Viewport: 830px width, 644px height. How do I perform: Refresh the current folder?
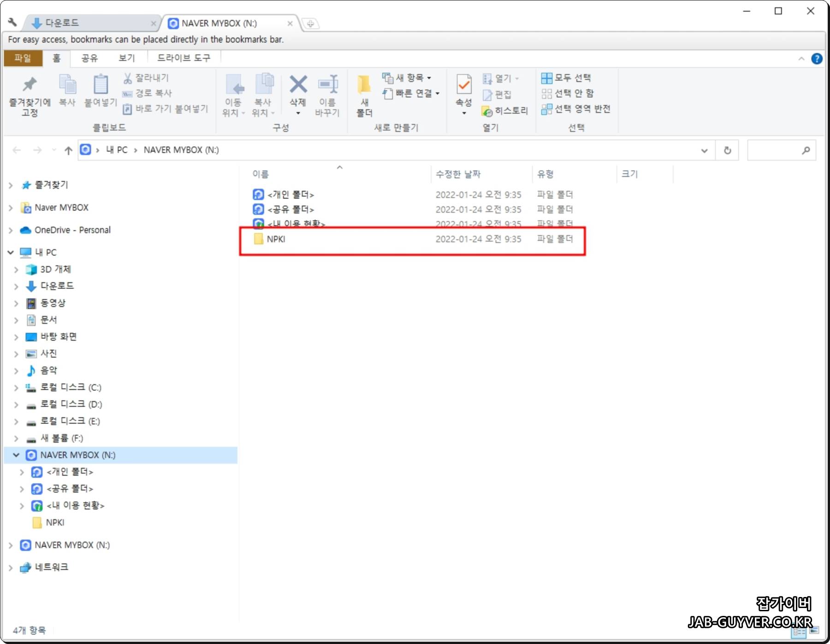pyautogui.click(x=727, y=151)
